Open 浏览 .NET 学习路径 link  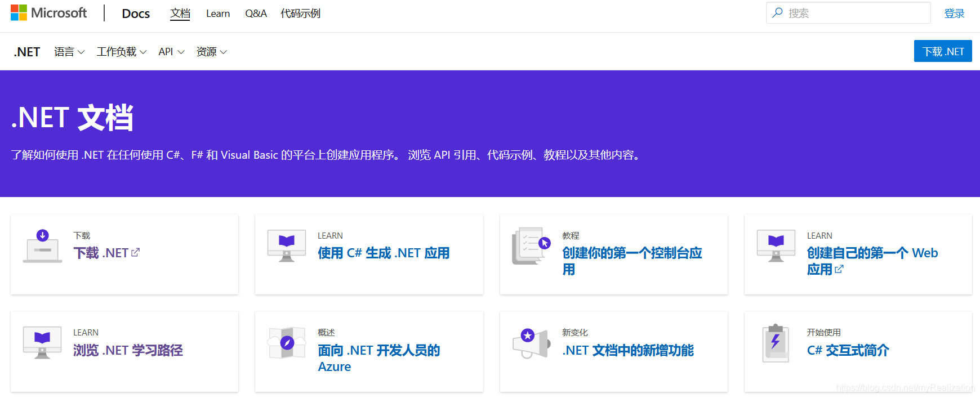128,350
